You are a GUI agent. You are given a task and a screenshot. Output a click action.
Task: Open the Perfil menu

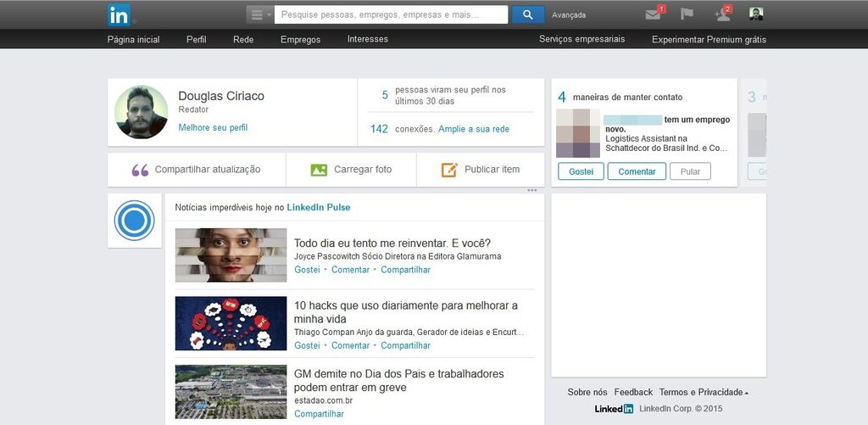197,39
